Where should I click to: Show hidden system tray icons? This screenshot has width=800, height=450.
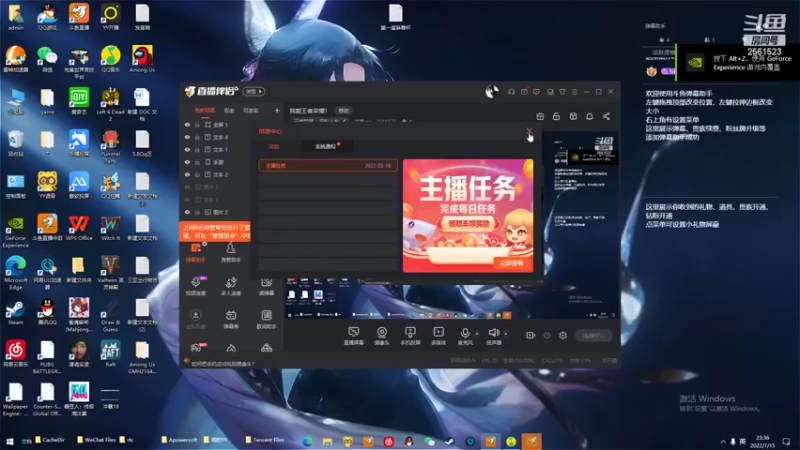pyautogui.click(x=722, y=441)
